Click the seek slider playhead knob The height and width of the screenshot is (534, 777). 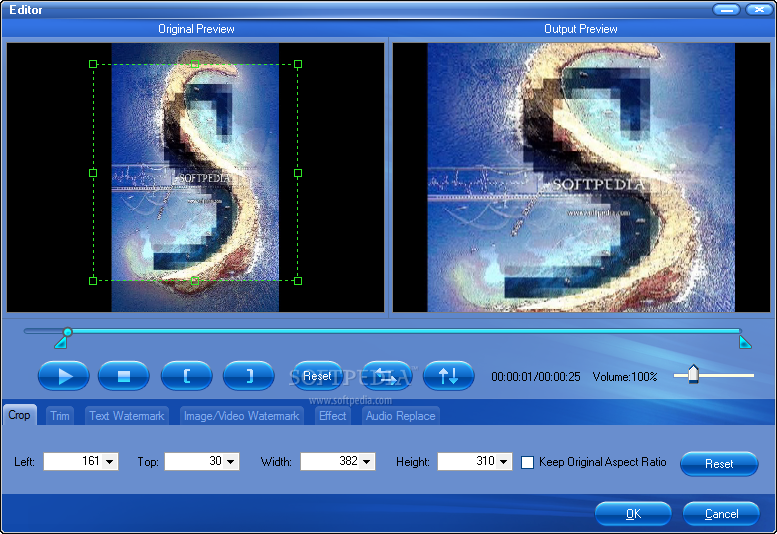[67, 331]
